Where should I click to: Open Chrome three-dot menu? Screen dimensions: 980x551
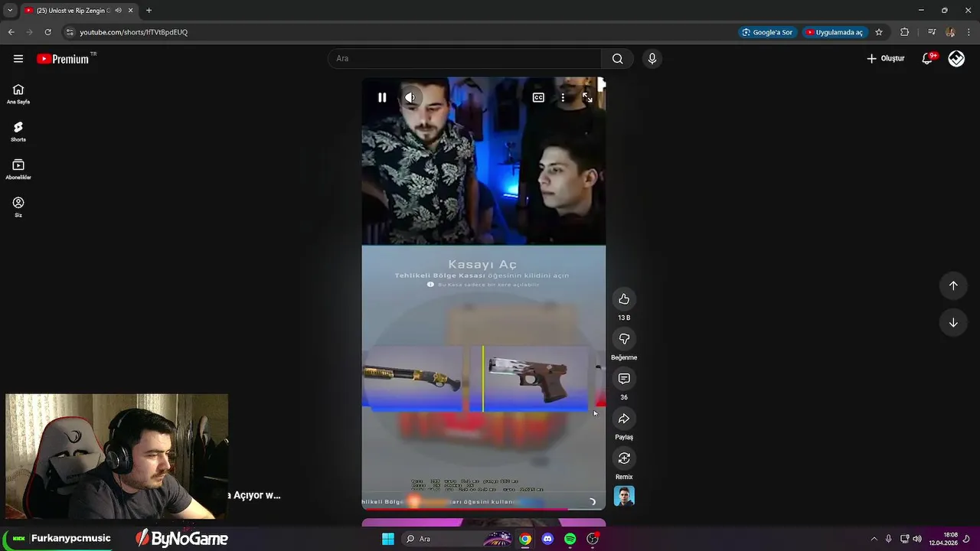click(969, 32)
